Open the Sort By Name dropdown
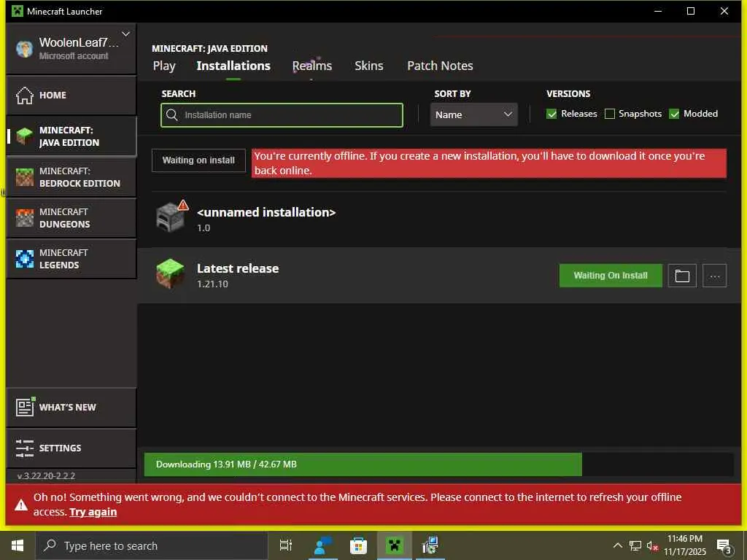 [x=473, y=114]
